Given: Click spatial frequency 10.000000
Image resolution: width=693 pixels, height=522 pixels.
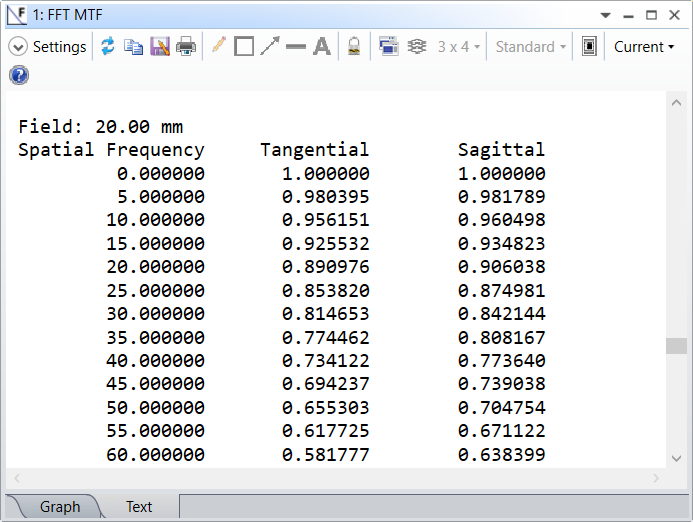Looking at the screenshot, I should (x=156, y=220).
